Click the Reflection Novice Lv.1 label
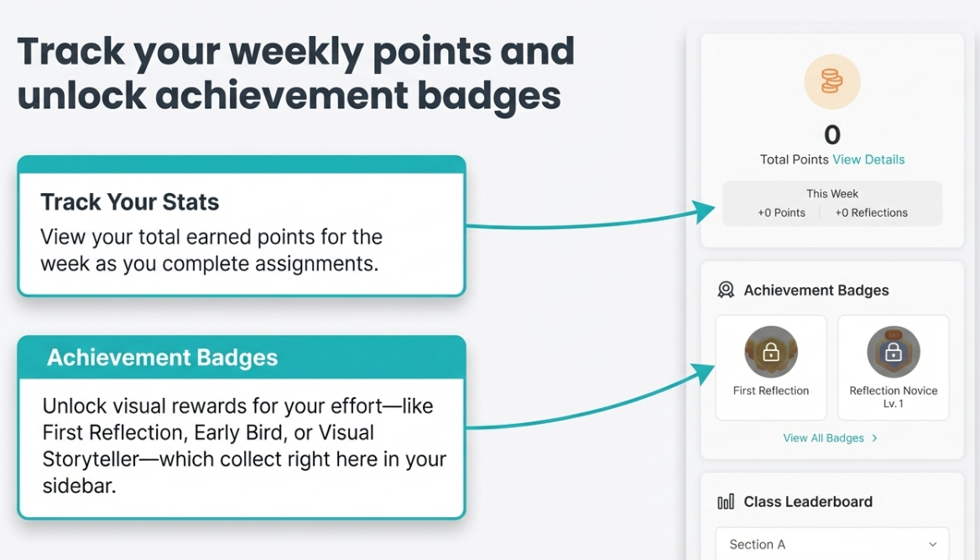980x560 pixels. [893, 396]
